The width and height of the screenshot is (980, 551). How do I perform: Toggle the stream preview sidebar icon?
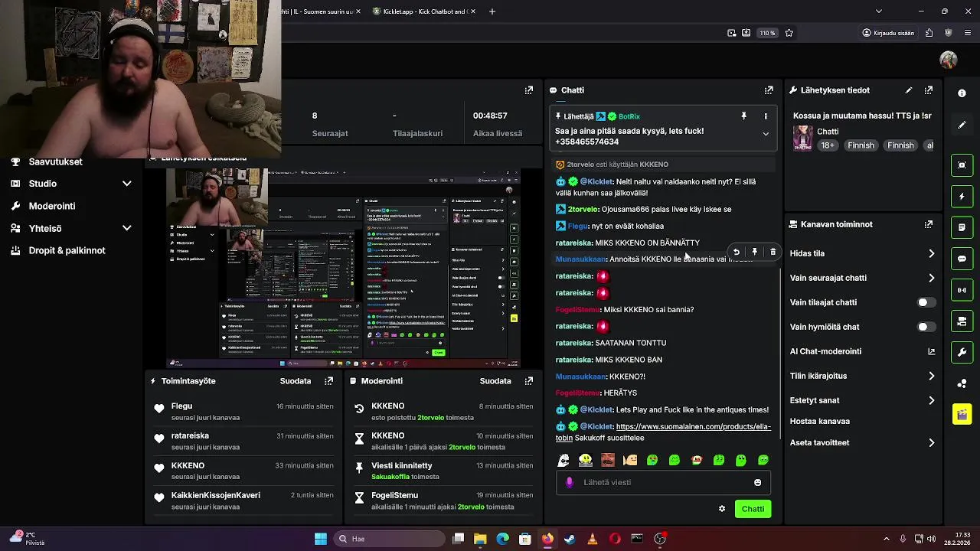962,165
